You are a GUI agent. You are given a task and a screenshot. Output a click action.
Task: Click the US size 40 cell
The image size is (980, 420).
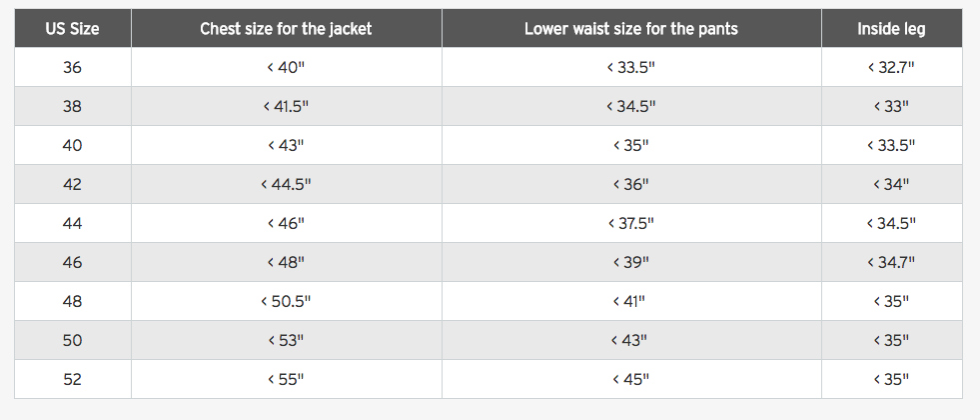73,145
